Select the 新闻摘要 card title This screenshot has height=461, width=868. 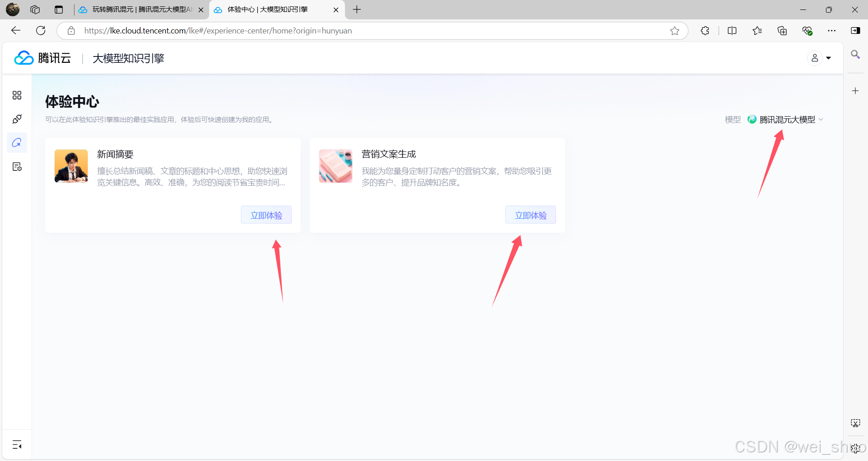click(115, 154)
